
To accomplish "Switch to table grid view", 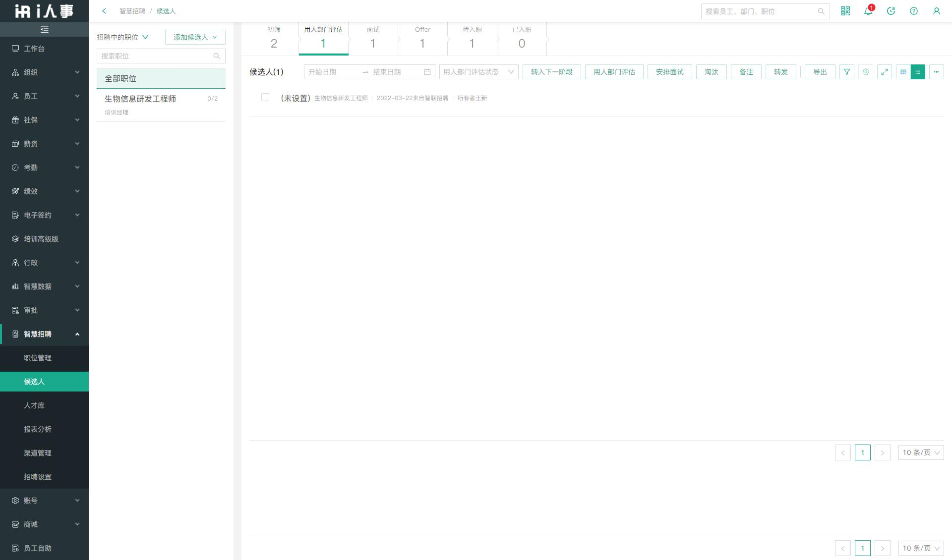I will [903, 72].
